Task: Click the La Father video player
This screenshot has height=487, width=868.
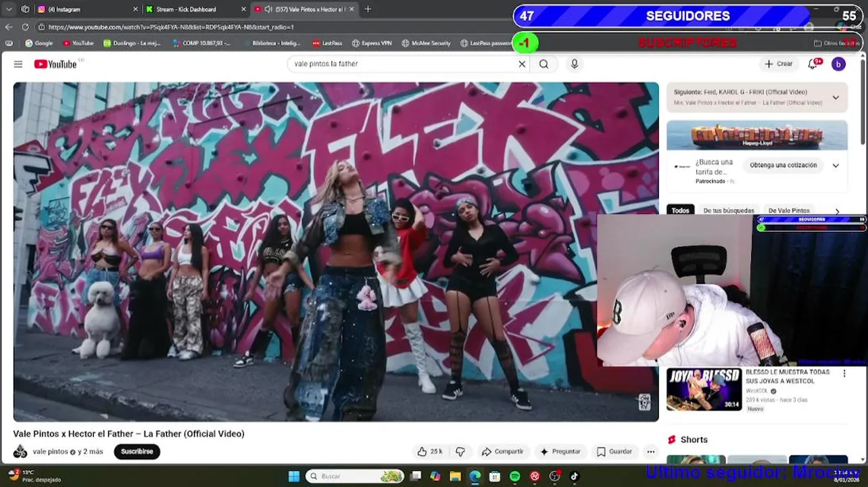Action: 336,252
